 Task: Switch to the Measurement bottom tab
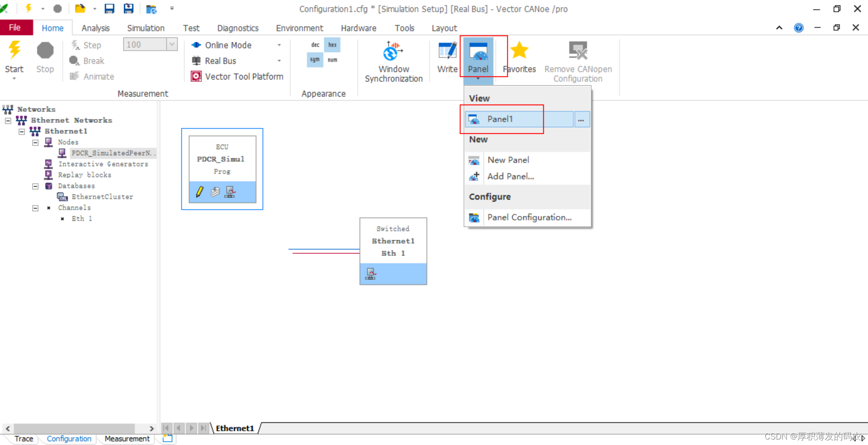[x=127, y=439]
